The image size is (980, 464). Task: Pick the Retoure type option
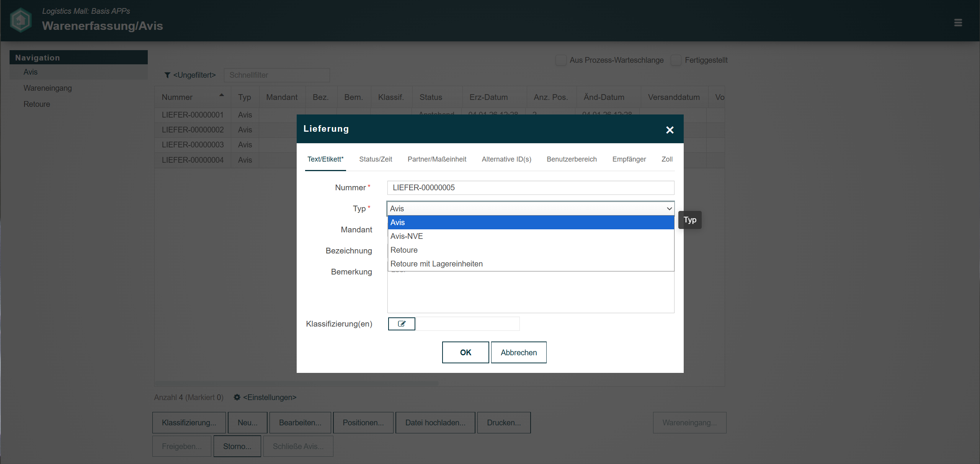[x=404, y=250]
